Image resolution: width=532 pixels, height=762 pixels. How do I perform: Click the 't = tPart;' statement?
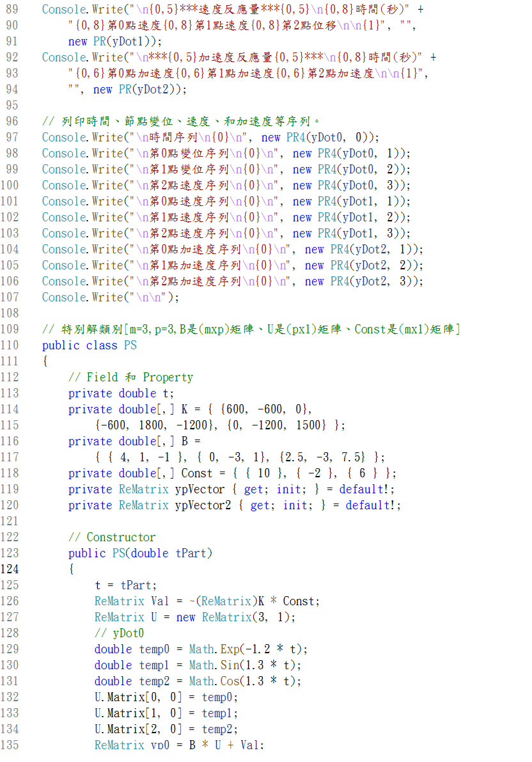(x=126, y=585)
